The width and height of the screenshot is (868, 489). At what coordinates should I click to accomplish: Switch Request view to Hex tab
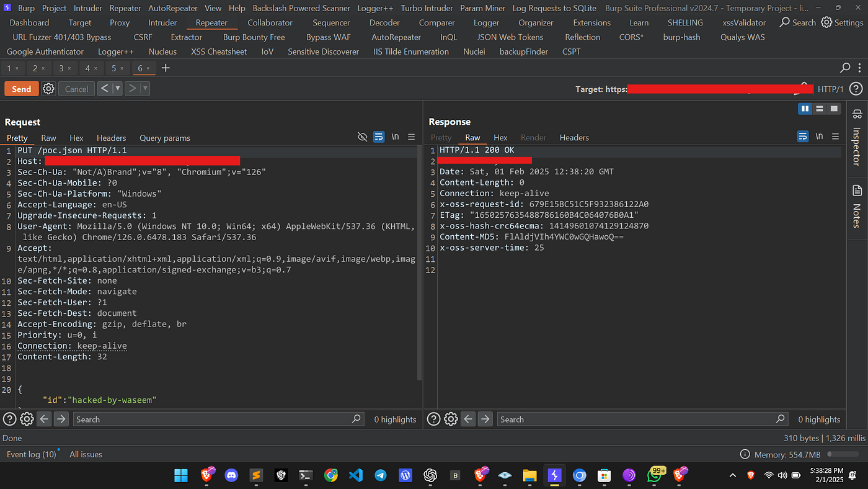tap(76, 138)
